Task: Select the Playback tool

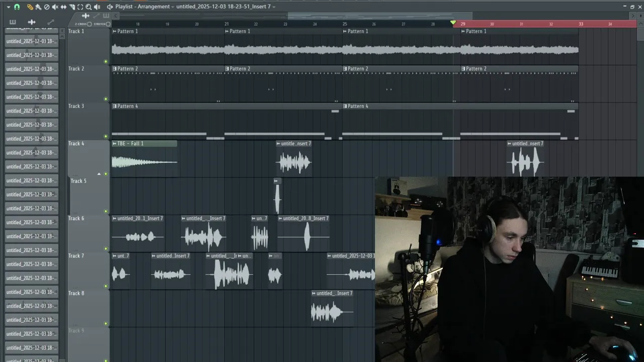Action: click(97, 7)
